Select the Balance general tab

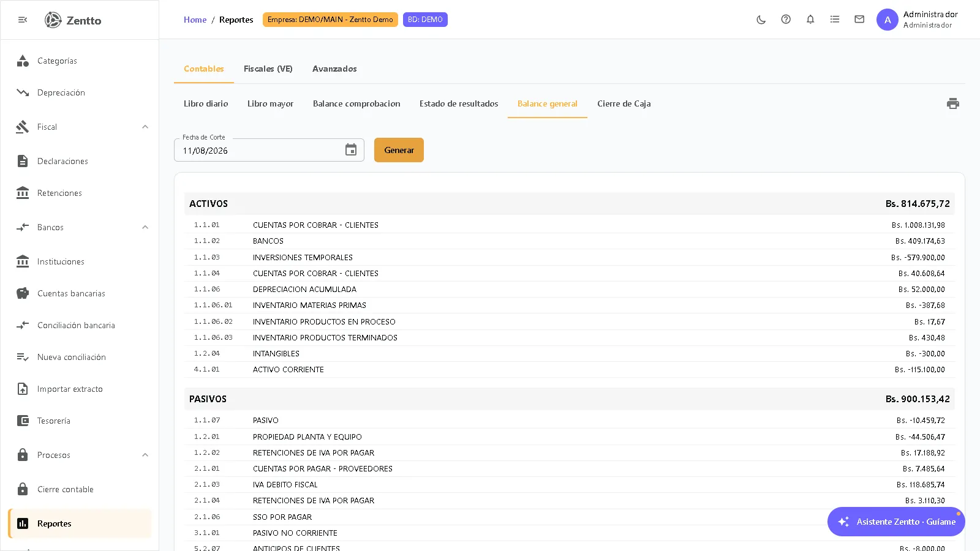548,103
